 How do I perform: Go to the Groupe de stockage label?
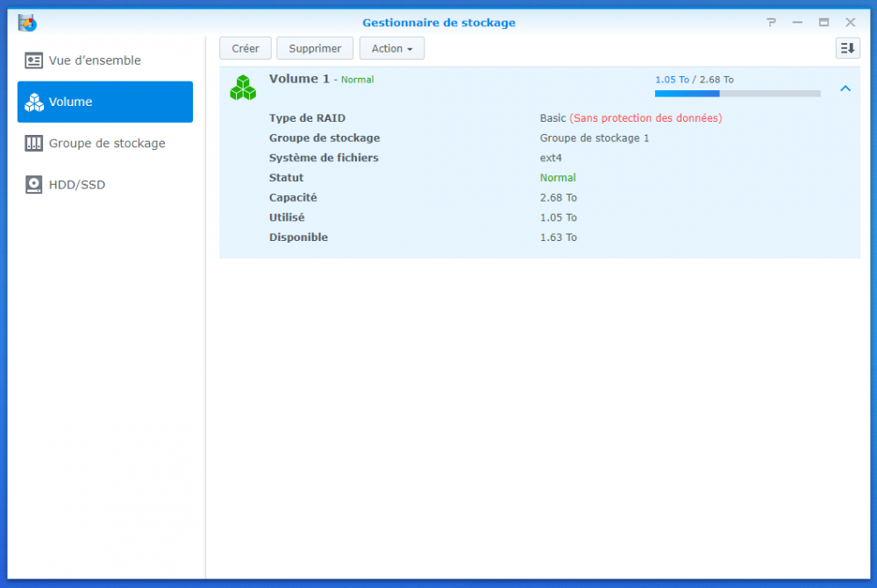click(107, 144)
